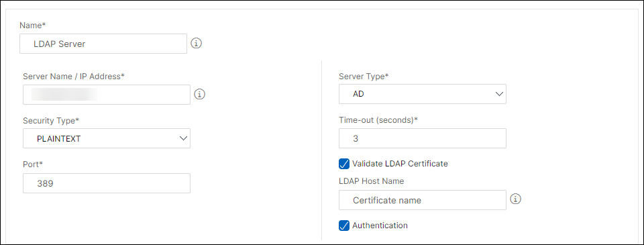Click the info icon next to Server Name / IP Address
The height and width of the screenshot is (245, 644).
coord(199,95)
